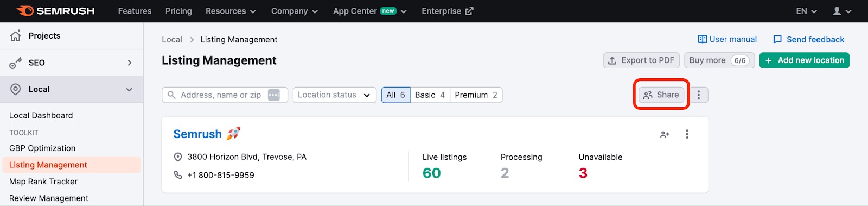The height and width of the screenshot is (206, 868).
Task: Click the Projects home icon
Action: [16, 36]
